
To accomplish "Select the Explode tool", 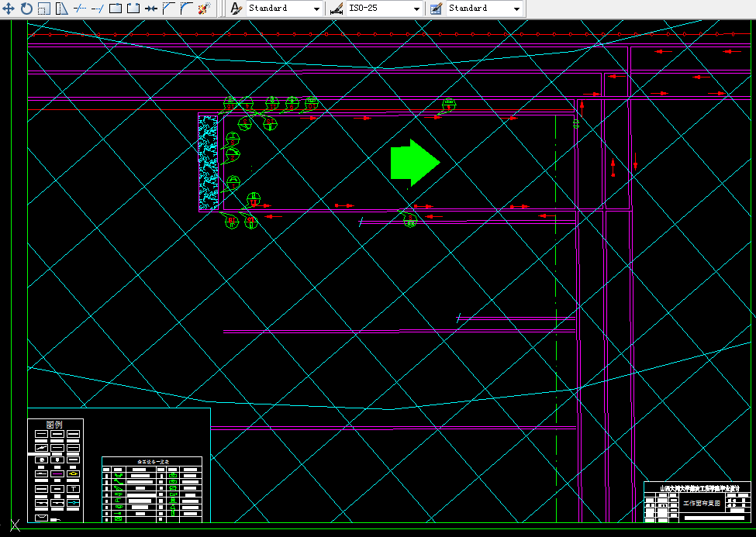I will 205,9.
